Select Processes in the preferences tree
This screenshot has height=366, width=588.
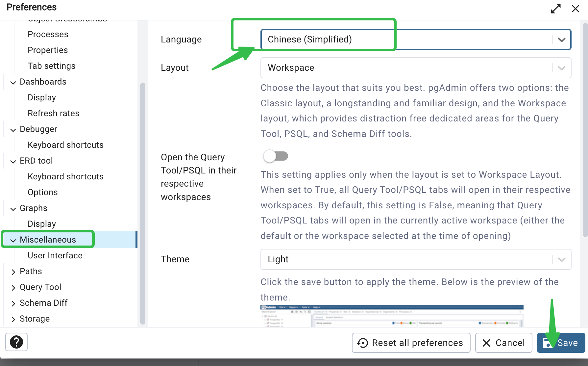pos(48,34)
